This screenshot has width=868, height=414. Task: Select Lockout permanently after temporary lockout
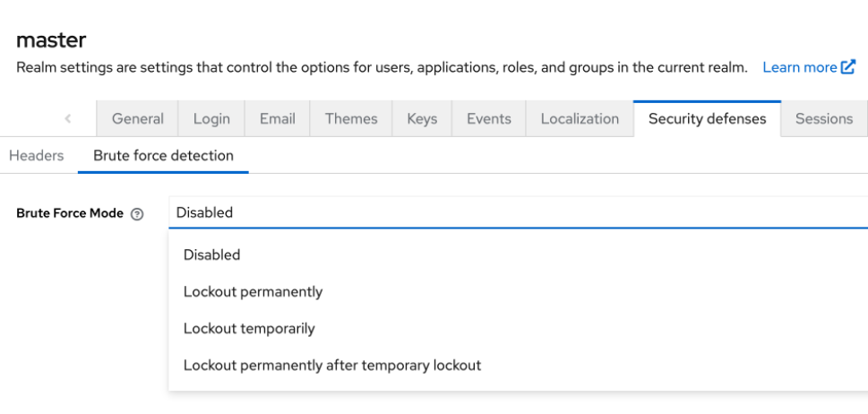coord(332,365)
